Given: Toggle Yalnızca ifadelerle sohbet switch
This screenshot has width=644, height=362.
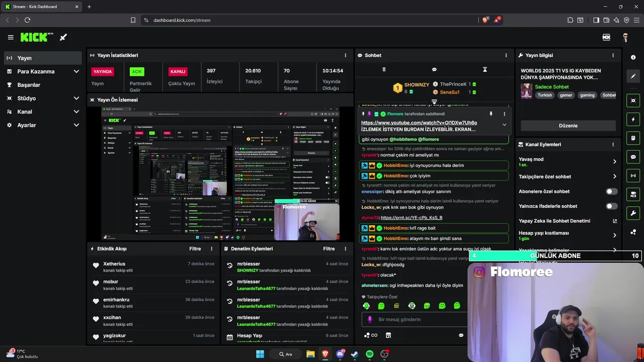Looking at the screenshot, I should pos(612,206).
